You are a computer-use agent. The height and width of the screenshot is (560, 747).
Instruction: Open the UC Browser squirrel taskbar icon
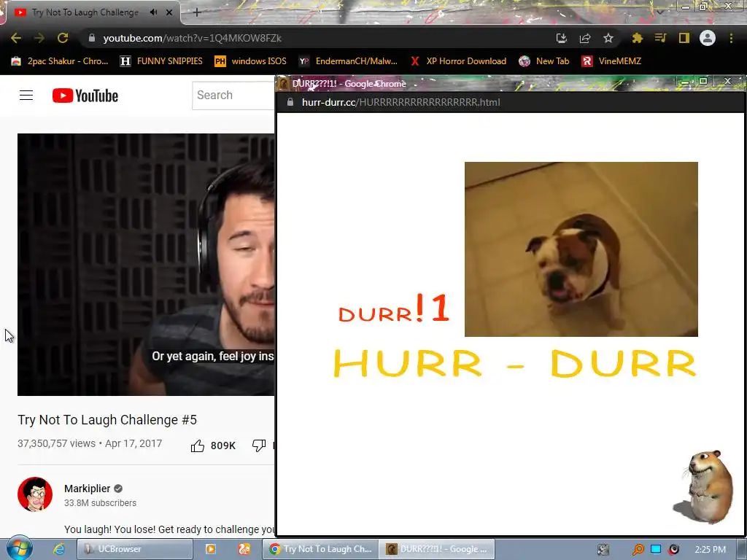click(x=244, y=549)
